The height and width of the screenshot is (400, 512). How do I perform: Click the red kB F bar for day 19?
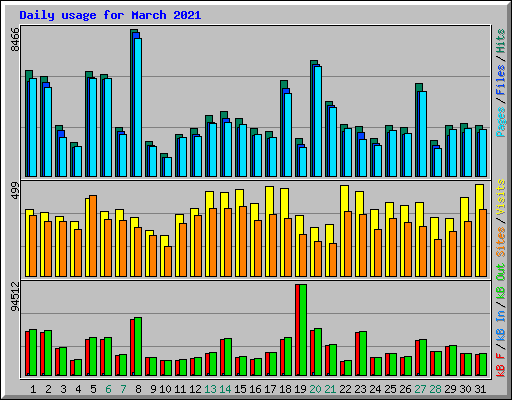click(297, 330)
